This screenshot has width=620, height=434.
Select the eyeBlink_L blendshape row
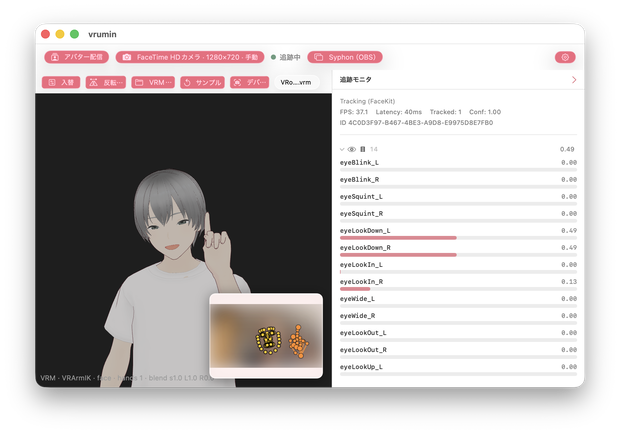[458, 166]
